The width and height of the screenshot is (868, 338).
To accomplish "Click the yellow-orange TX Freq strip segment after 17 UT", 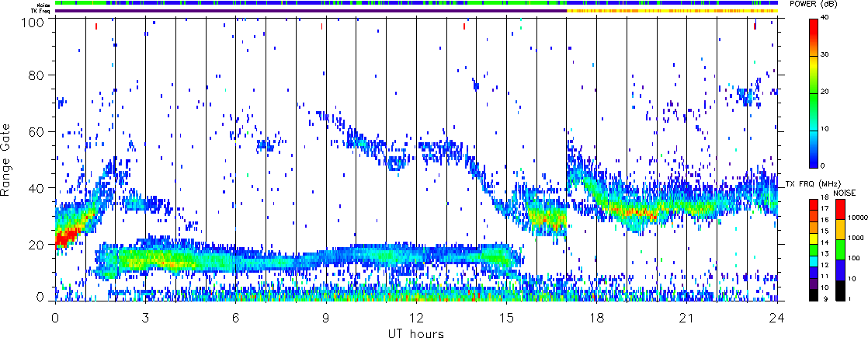I will (x=672, y=11).
